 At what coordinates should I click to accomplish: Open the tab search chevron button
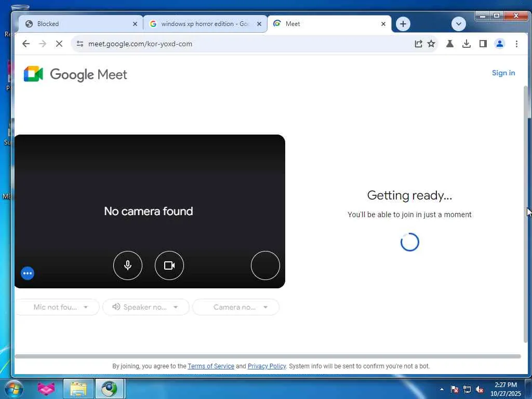pyautogui.click(x=459, y=24)
